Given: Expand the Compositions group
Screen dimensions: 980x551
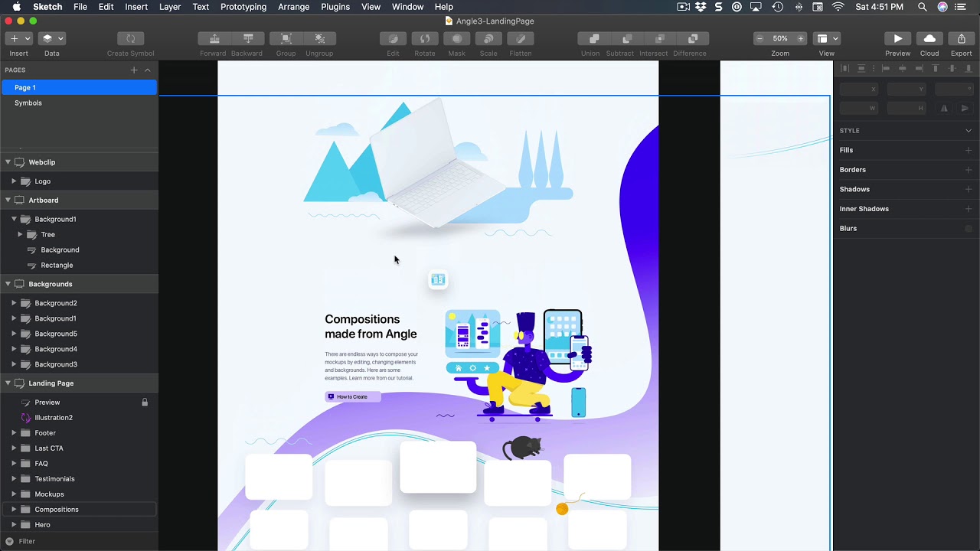Looking at the screenshot, I should pyautogui.click(x=14, y=510).
